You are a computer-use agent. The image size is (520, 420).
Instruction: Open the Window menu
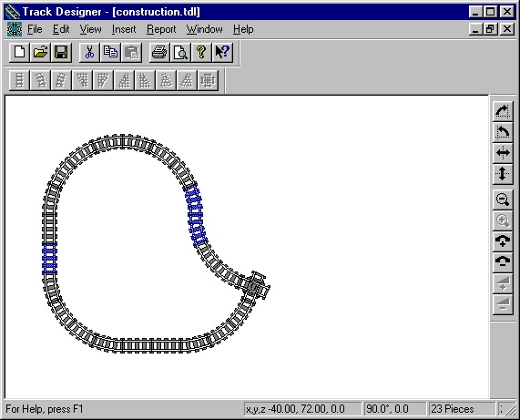tap(204, 29)
